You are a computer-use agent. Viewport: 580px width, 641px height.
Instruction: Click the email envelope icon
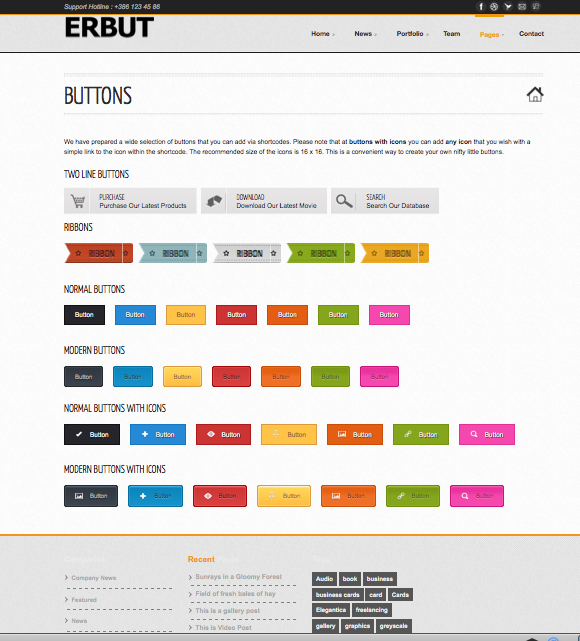click(522, 7)
